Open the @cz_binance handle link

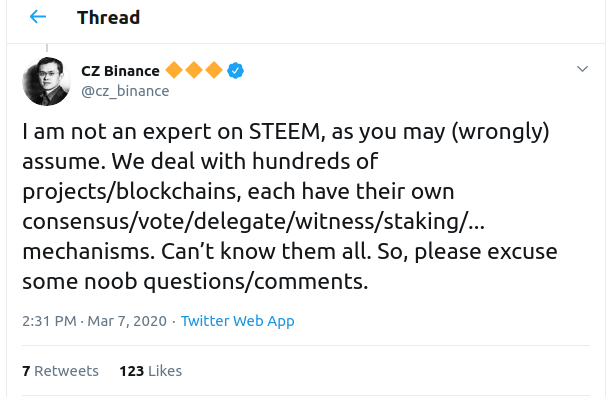[125, 91]
